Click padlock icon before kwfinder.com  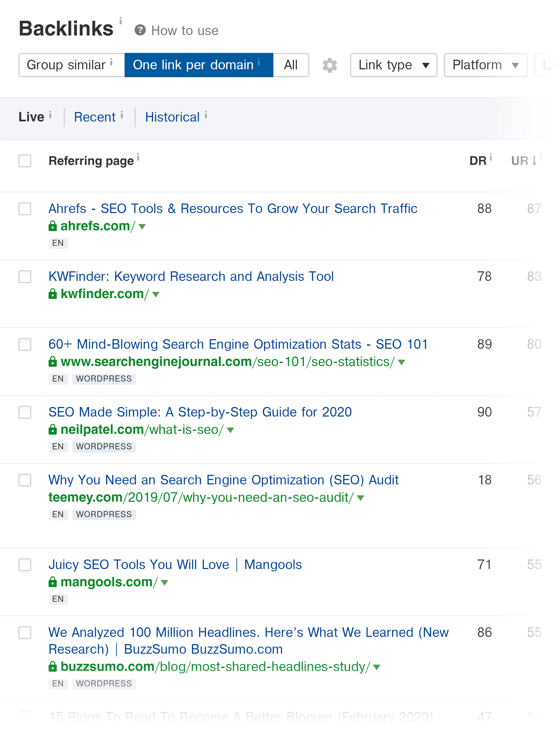click(x=53, y=294)
